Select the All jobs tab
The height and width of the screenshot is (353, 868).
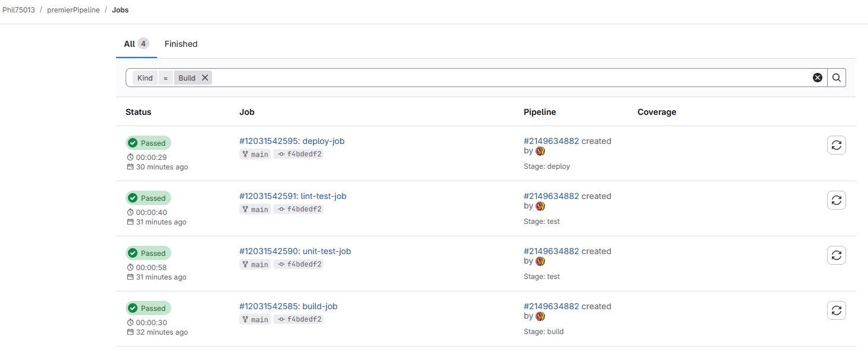pos(136,44)
